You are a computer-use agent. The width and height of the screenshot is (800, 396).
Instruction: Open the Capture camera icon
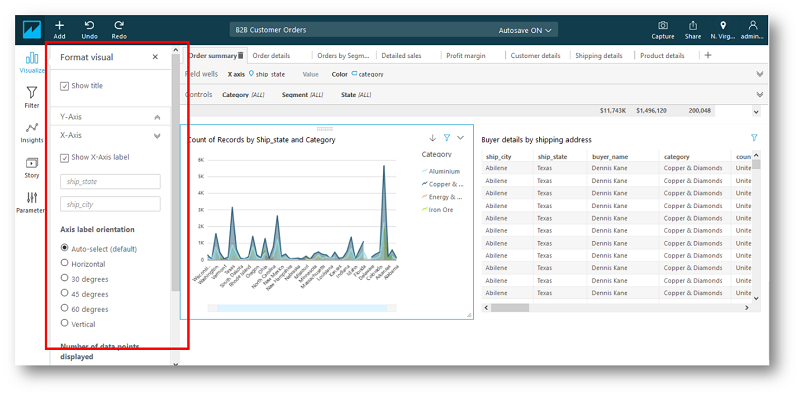pyautogui.click(x=663, y=25)
